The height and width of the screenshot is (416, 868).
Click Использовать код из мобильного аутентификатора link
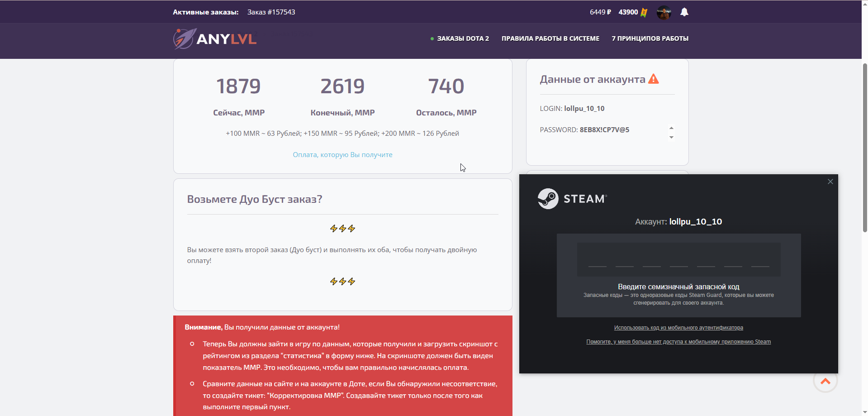point(678,328)
